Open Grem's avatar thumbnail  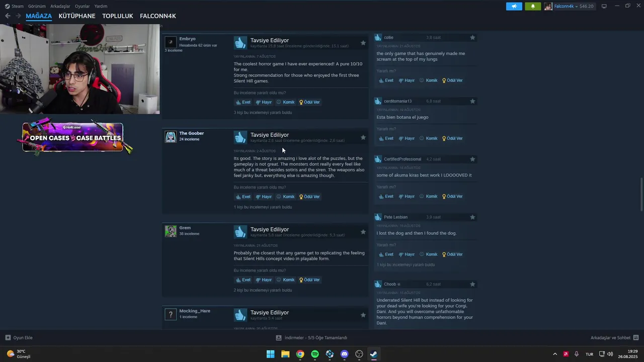(x=171, y=231)
